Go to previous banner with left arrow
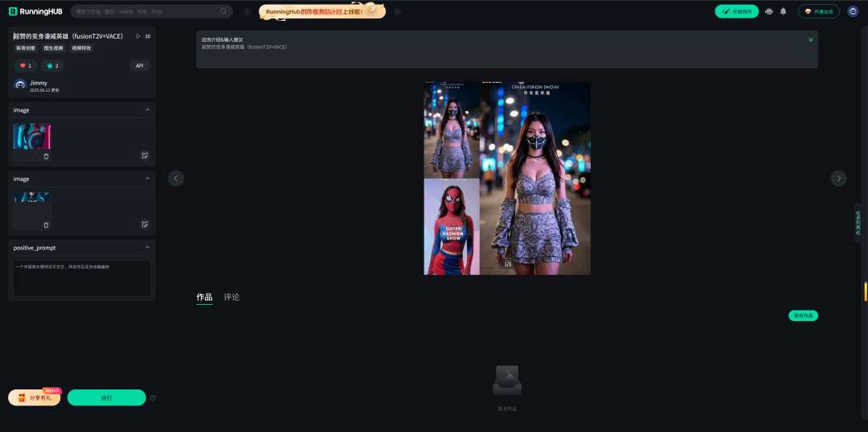 pos(248,11)
